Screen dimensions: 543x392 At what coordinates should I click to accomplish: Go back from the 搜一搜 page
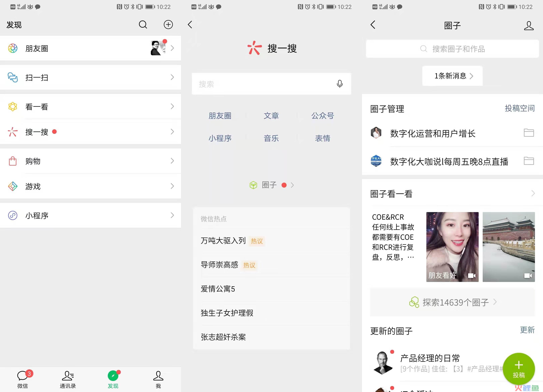(x=190, y=25)
